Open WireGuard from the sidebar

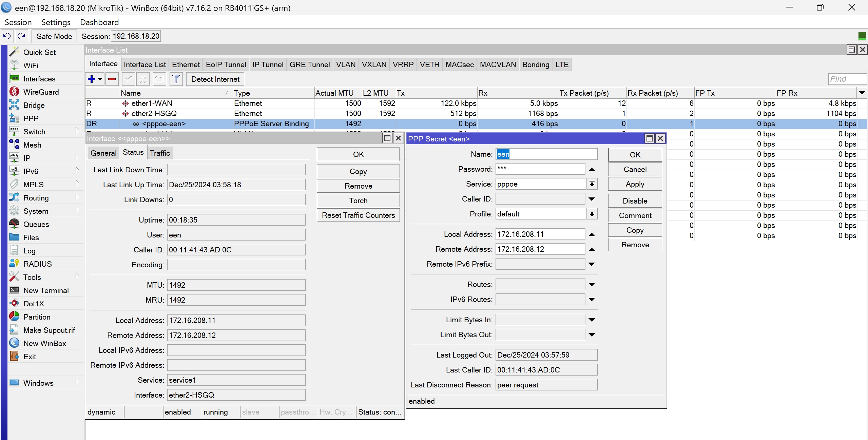41,92
